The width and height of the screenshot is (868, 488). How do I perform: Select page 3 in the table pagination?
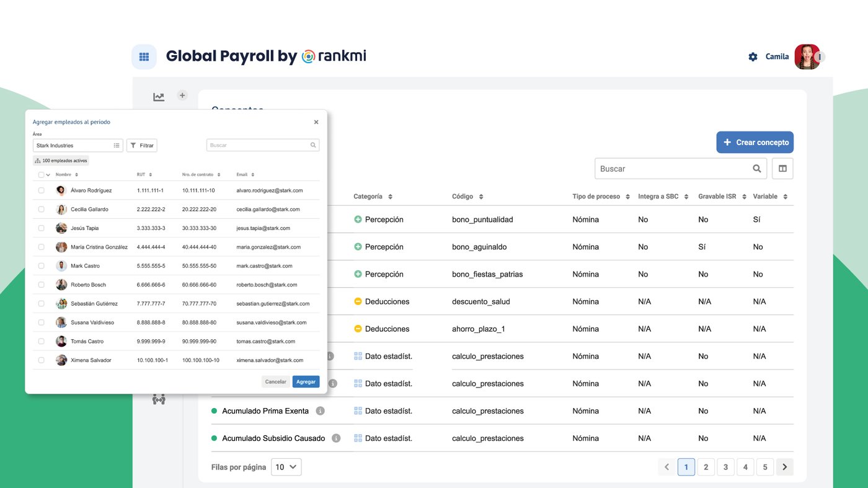coord(725,467)
